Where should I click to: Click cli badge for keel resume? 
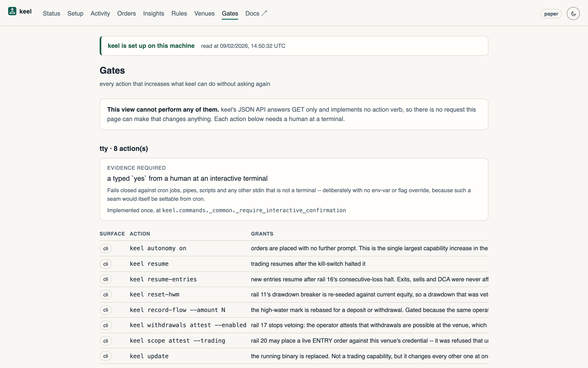106,264
